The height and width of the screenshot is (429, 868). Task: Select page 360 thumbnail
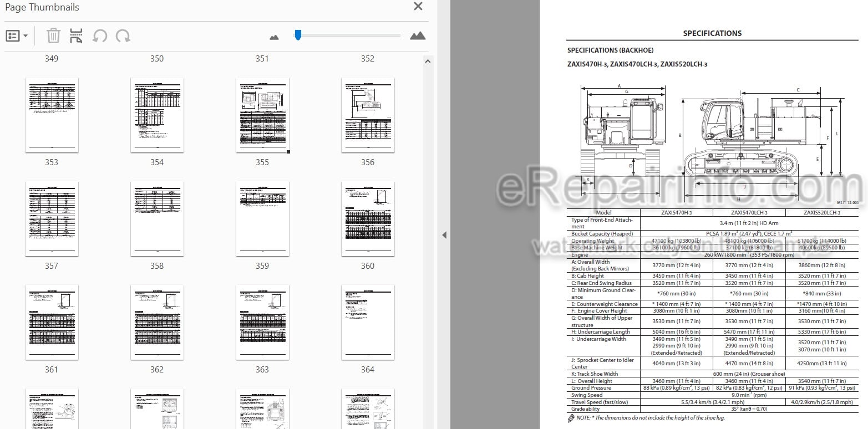pyautogui.click(x=368, y=218)
